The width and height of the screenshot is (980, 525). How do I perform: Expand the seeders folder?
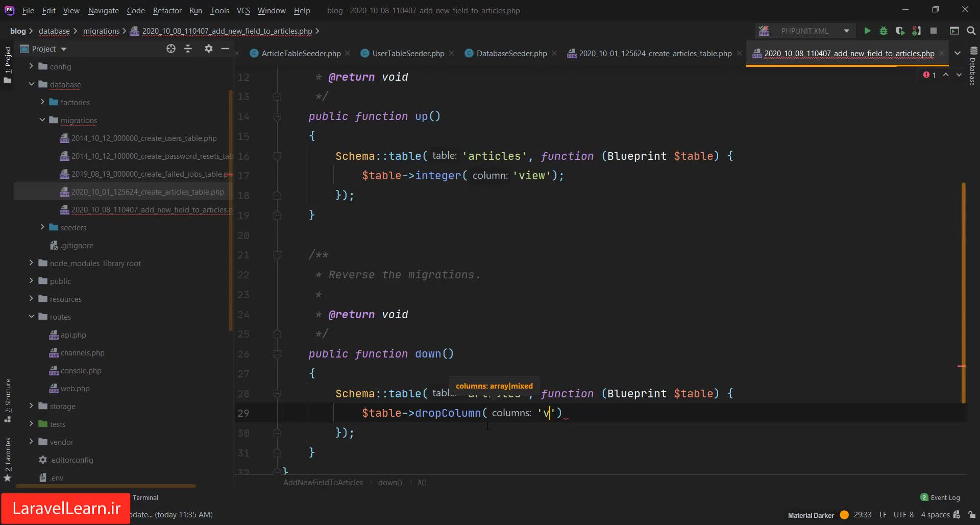coord(42,227)
